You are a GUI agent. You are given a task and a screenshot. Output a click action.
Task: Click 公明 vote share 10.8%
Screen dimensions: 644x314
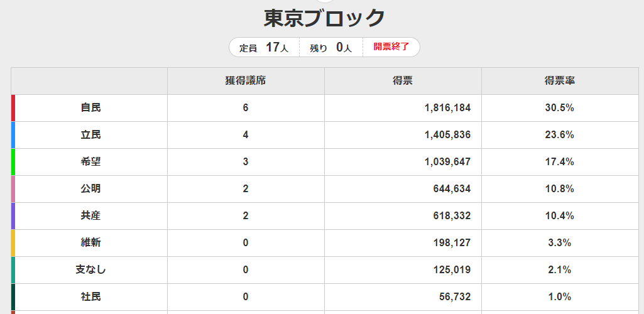(559, 189)
